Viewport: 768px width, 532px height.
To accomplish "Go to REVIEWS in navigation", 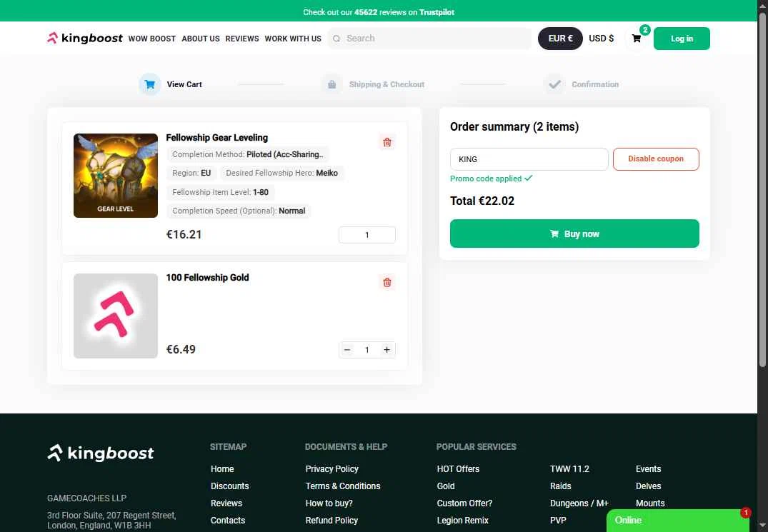I will [x=242, y=39].
